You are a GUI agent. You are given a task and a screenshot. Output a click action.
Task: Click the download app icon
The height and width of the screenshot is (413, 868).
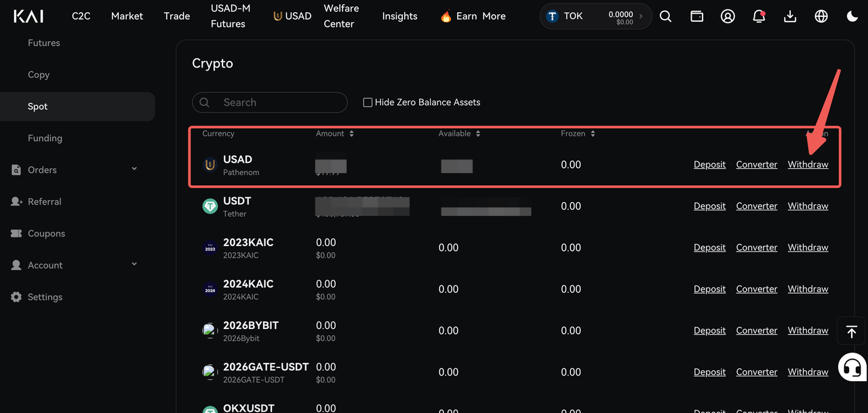tap(790, 16)
